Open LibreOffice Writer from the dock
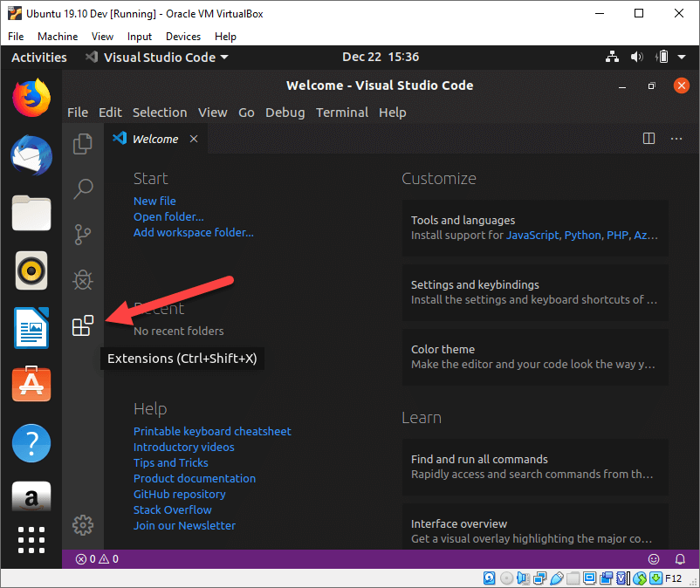The width and height of the screenshot is (700, 588). (31, 328)
